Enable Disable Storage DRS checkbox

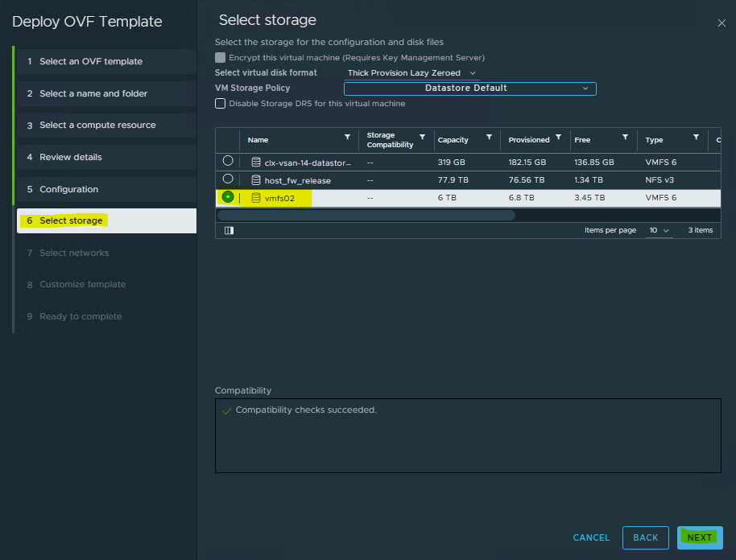coord(220,104)
